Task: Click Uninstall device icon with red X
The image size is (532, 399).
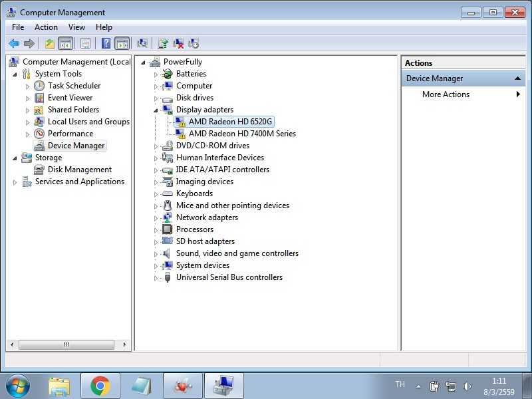Action: [178, 44]
